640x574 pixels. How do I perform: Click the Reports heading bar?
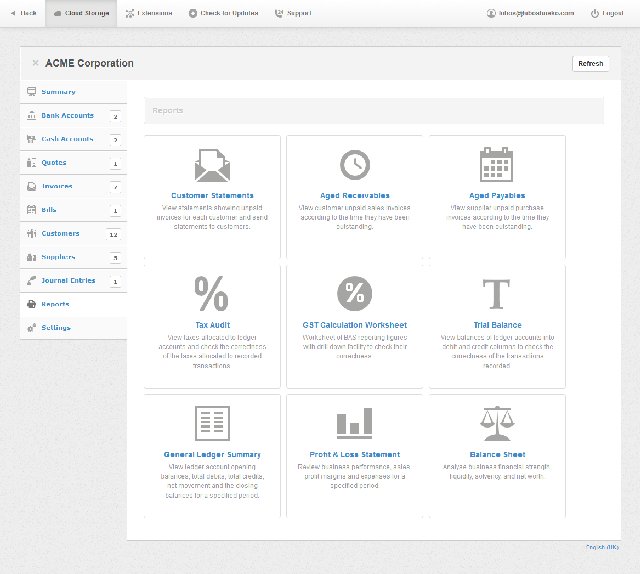pos(374,111)
